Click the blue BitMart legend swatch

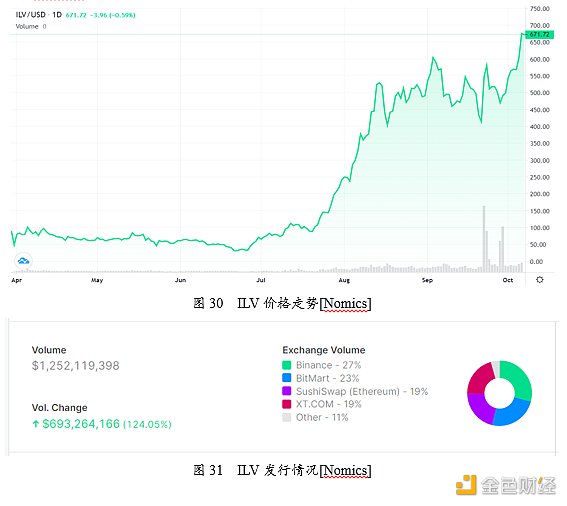[x=286, y=378]
